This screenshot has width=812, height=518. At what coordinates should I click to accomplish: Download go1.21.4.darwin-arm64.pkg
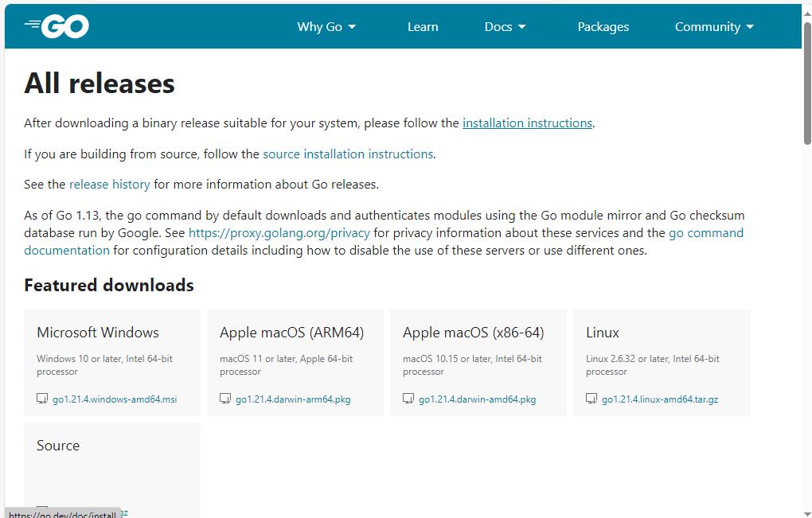tap(293, 399)
